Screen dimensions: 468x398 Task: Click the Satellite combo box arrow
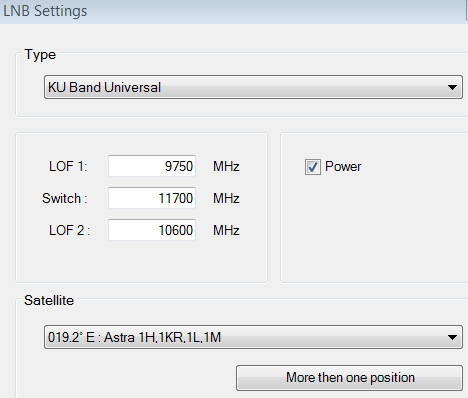click(452, 337)
